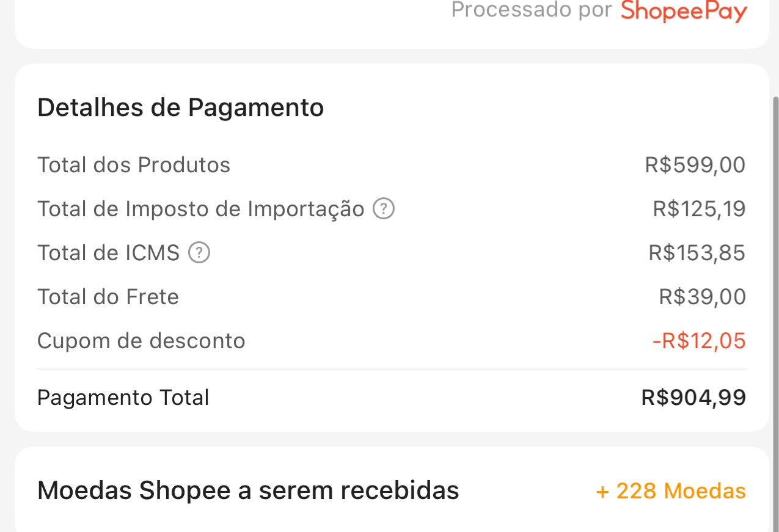Tap the ShopeePay logo
The height and width of the screenshot is (532, 779).
coord(684,10)
